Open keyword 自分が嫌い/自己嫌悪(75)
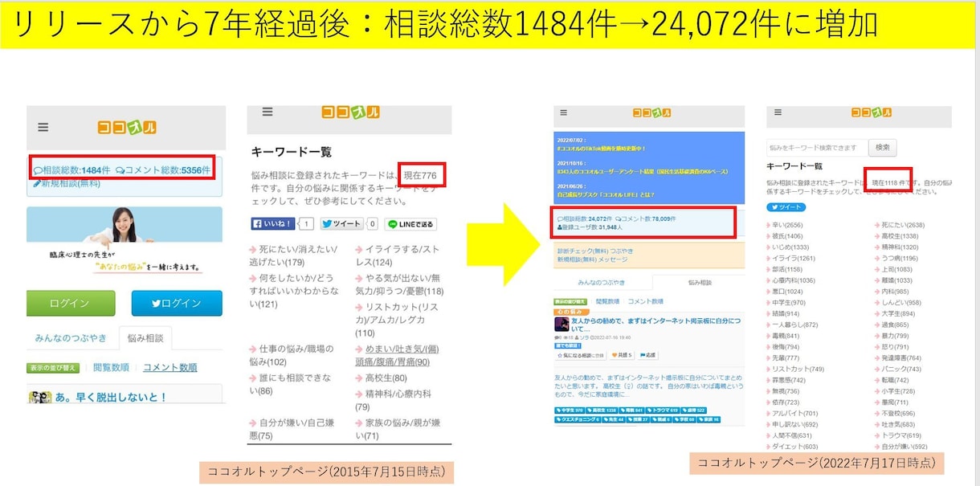The image size is (980, 486). [293, 428]
